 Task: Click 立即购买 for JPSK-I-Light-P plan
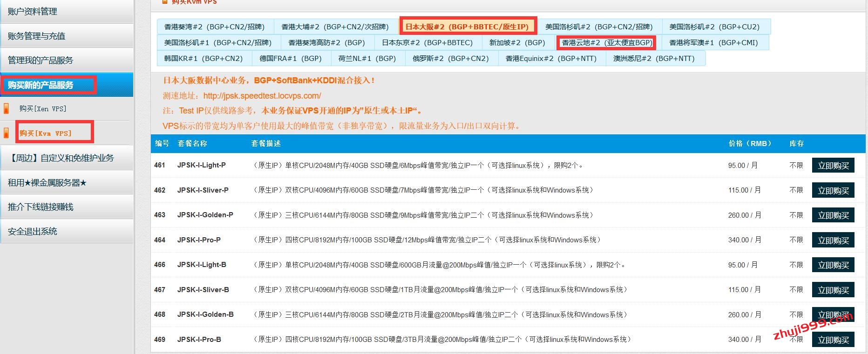click(x=833, y=166)
